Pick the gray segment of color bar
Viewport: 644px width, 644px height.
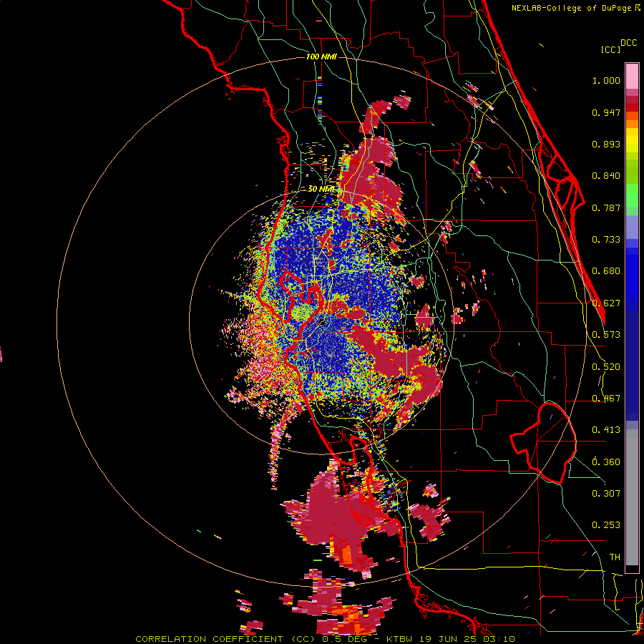[x=632, y=497]
